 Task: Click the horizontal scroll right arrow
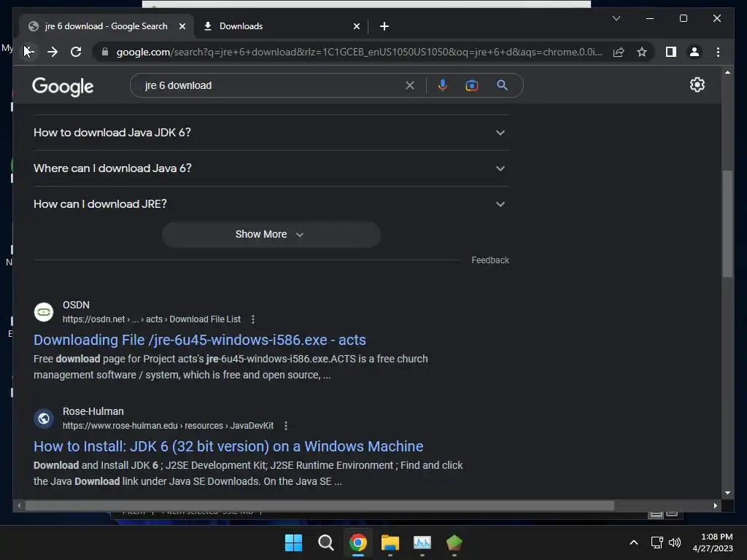pos(715,506)
